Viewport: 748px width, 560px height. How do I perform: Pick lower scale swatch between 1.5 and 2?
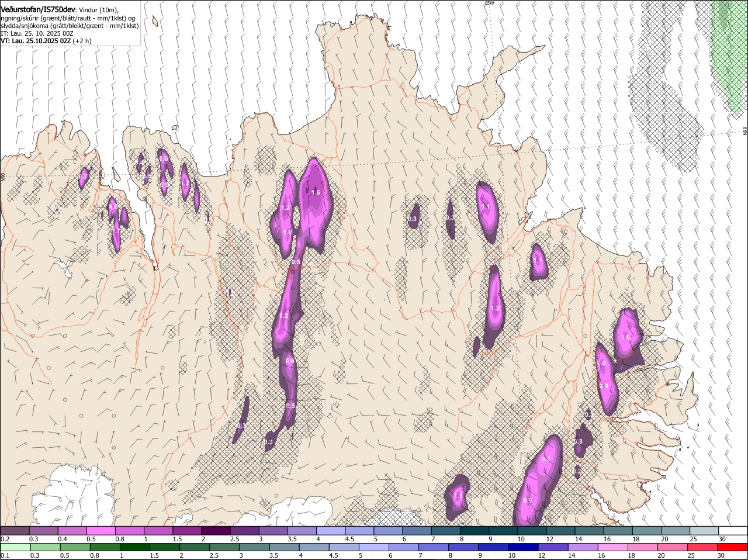[x=164, y=548]
